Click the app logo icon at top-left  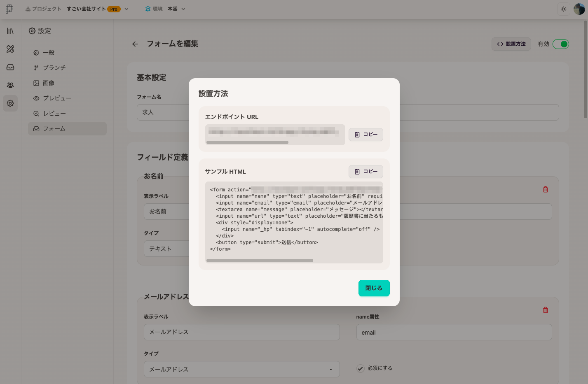coord(9,9)
